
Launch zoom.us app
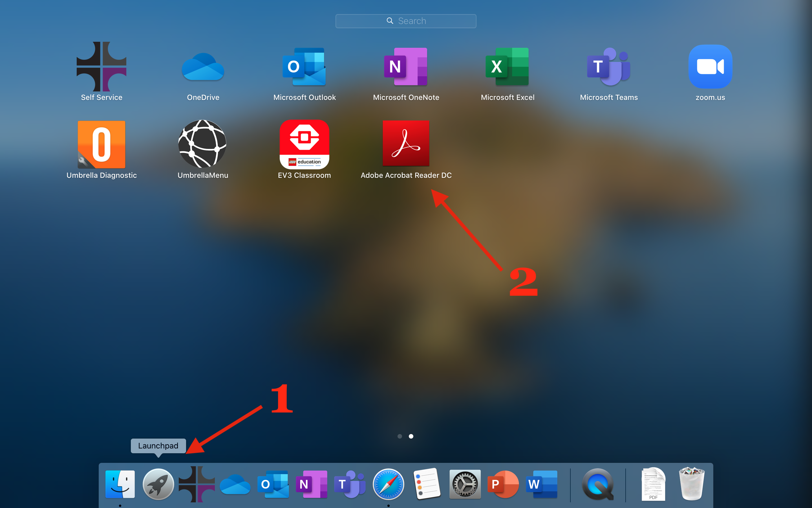[710, 67]
